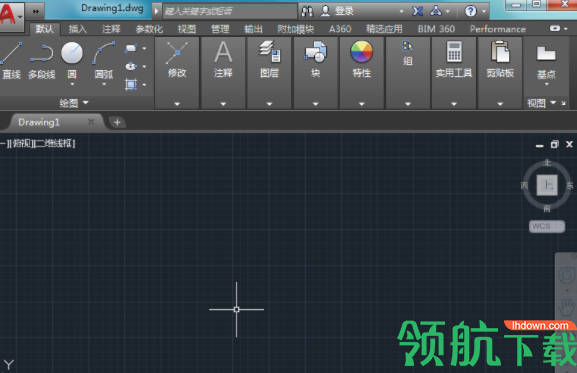Click the Autodesk Exchange X icon
This screenshot has height=373, width=577.
click(417, 11)
